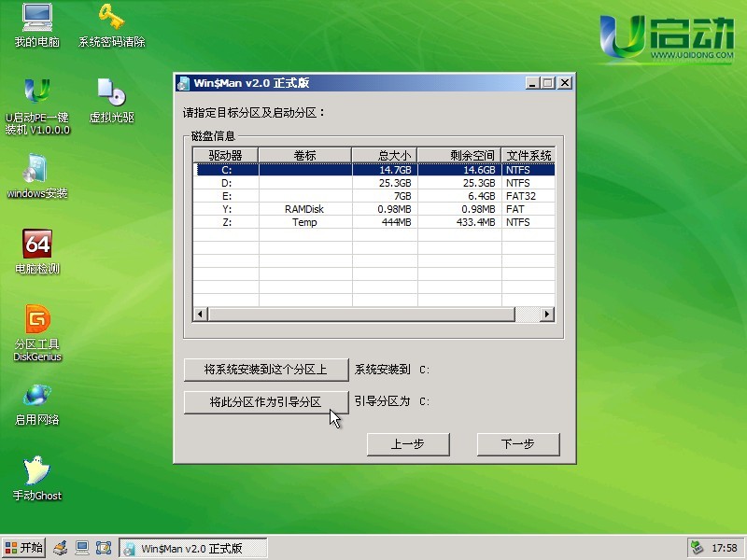Click the system tray icon near clock
Viewport: 747px width, 560px height.
pyautogui.click(x=697, y=548)
